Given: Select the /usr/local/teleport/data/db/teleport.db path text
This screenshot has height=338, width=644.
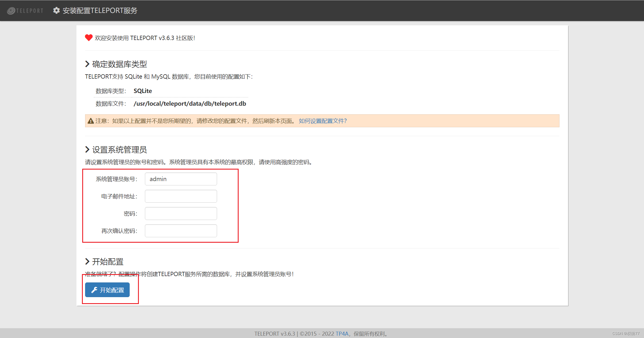Looking at the screenshot, I should click(x=190, y=104).
